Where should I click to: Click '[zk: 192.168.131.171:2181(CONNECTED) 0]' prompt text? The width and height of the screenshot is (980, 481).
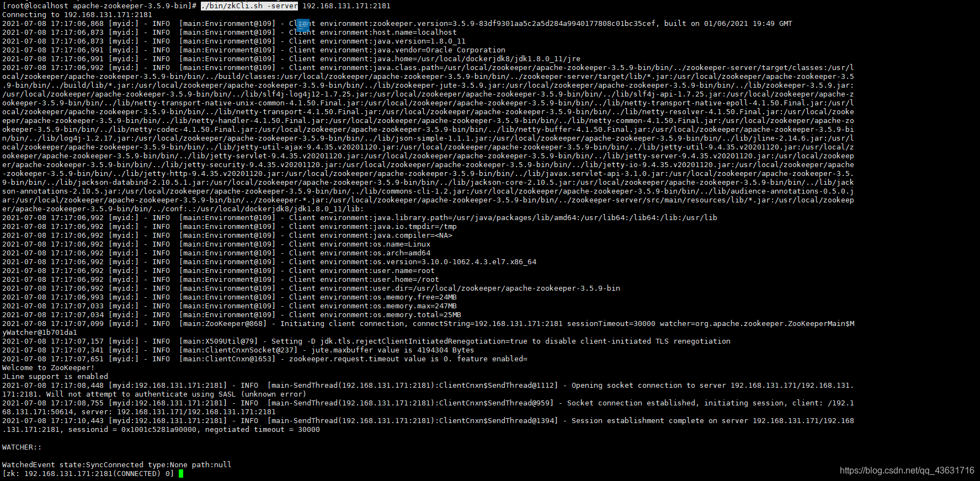(x=88, y=474)
